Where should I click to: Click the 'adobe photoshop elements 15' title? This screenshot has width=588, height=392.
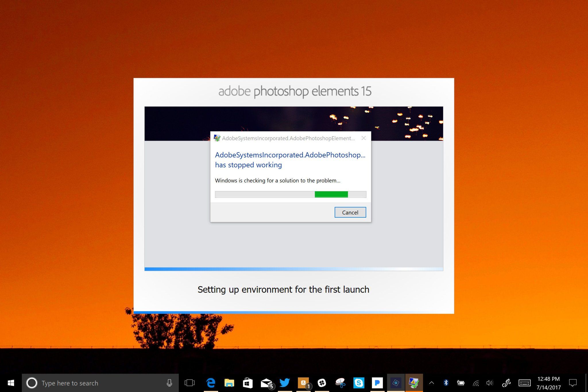pyautogui.click(x=295, y=91)
